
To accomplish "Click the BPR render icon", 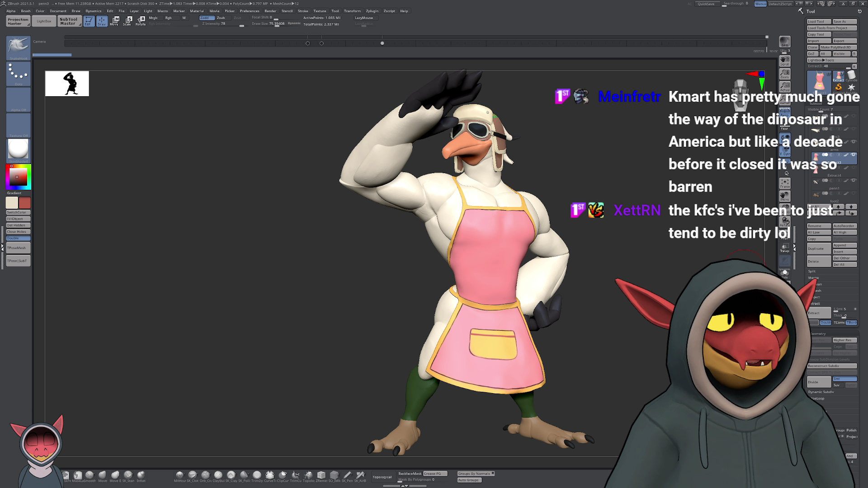I will click(x=784, y=42).
